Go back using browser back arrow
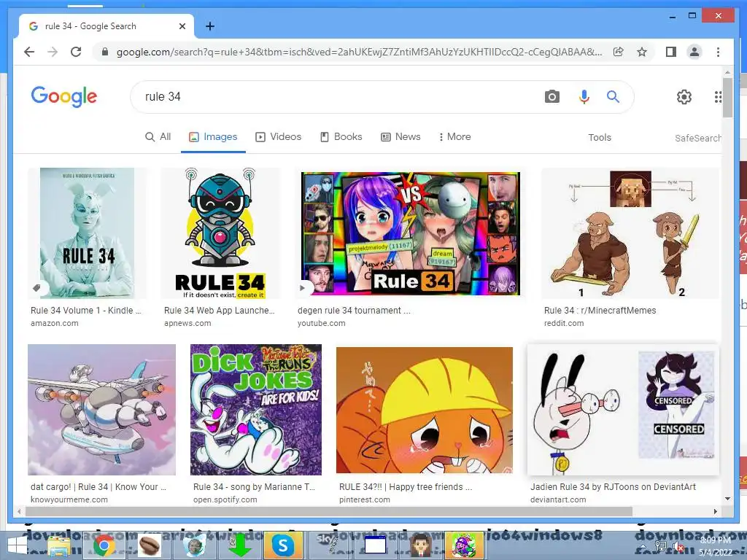The height and width of the screenshot is (560, 747). point(29,52)
